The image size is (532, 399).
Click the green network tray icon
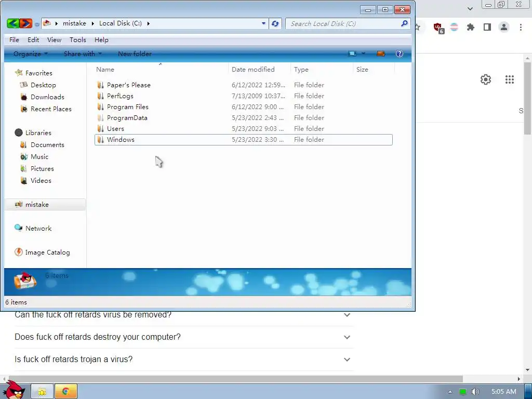point(462,392)
